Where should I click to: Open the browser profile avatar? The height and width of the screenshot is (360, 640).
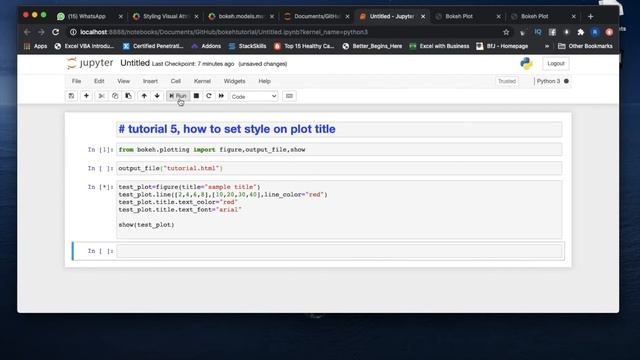tap(595, 32)
